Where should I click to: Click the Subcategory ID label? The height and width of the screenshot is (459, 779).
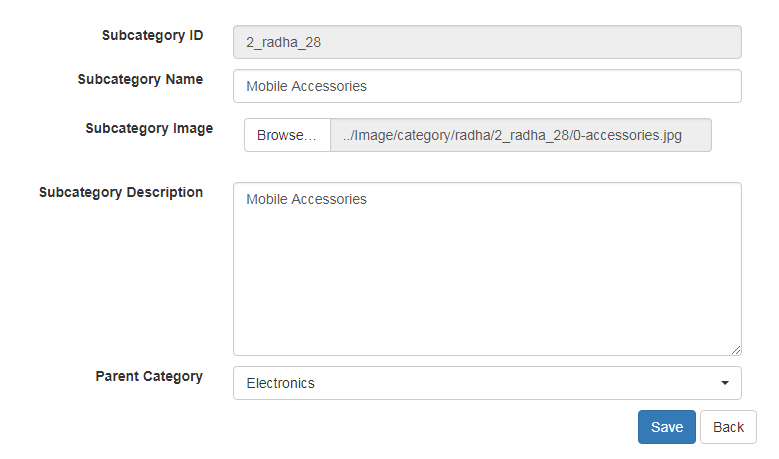pos(152,35)
